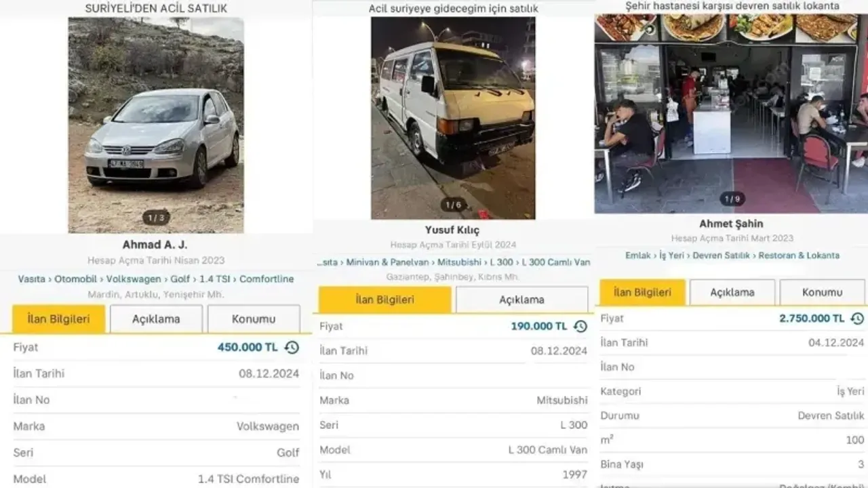The height and width of the screenshot is (488, 868).
Task: Select İlan Bilgileri tab in Golf listing
Action: point(59,319)
